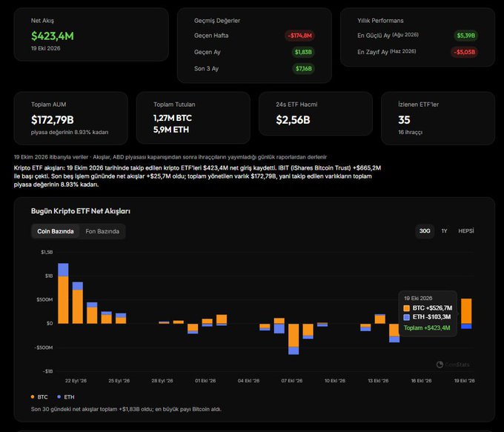Click the En Zayıf Ay -$5,05B badge
This screenshot has height=432, width=504.
pos(464,52)
